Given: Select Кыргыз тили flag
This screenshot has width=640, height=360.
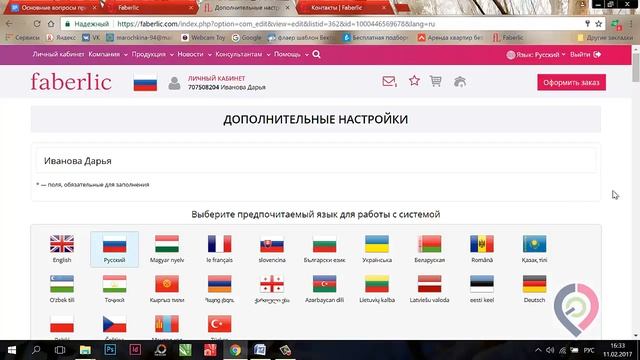Looking at the screenshot, I should [167, 284].
